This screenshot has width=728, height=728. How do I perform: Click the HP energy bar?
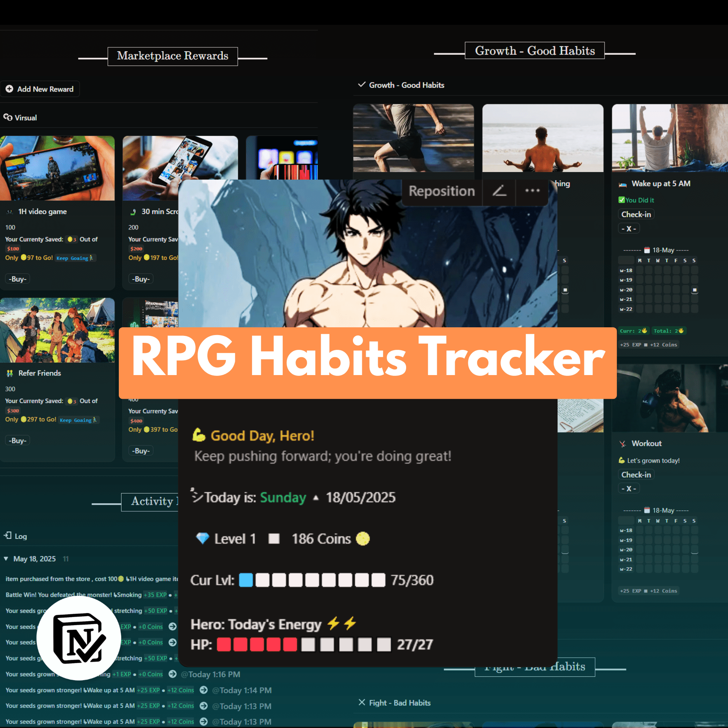click(304, 645)
